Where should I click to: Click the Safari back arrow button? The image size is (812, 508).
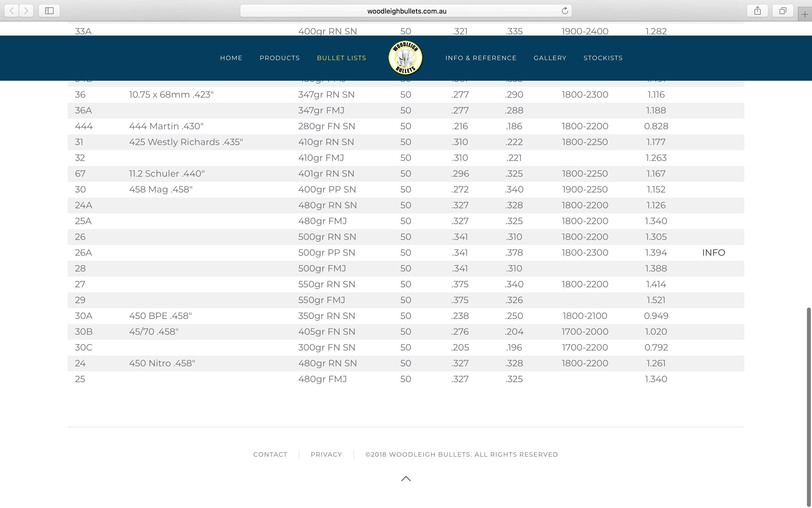click(12, 11)
